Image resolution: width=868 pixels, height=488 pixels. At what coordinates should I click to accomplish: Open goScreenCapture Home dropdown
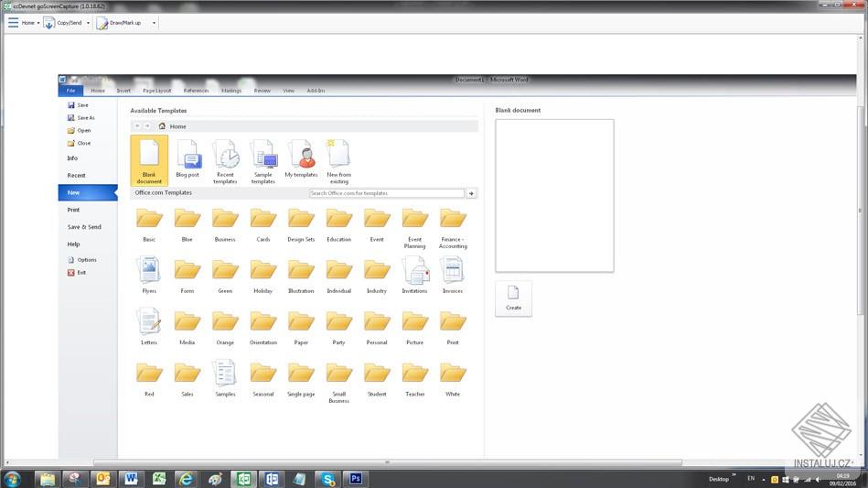point(24,23)
